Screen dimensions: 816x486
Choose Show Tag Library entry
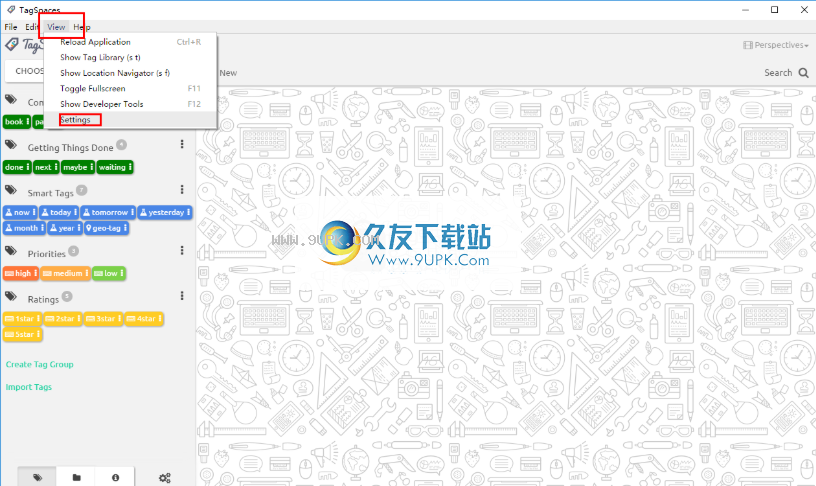pyautogui.click(x=130, y=58)
